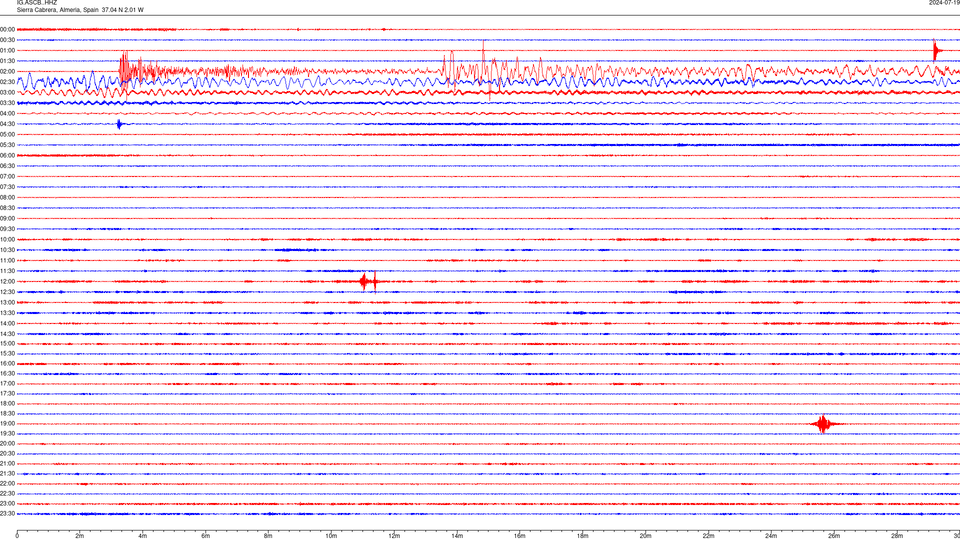Image resolution: width=960 pixels, height=540 pixels.
Task: Click the 18m tick on the time axis
Action: pyautogui.click(x=583, y=536)
